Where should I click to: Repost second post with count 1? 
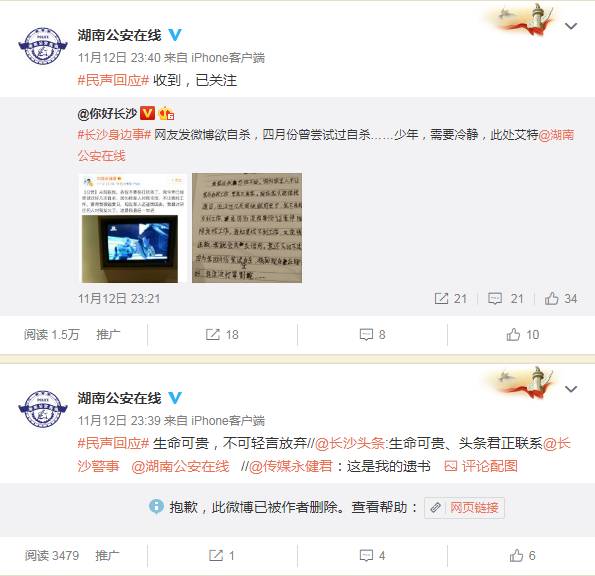coord(222,556)
